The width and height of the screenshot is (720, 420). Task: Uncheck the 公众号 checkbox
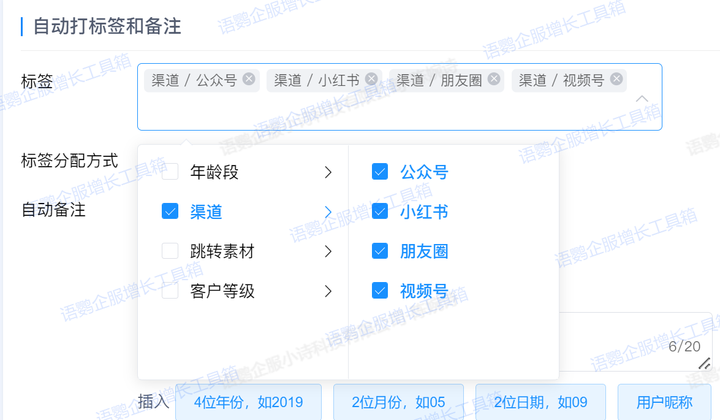(380, 172)
